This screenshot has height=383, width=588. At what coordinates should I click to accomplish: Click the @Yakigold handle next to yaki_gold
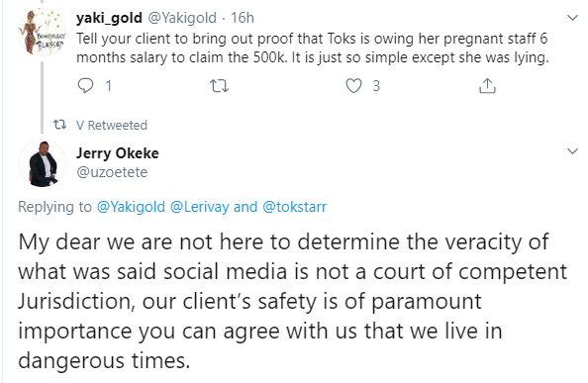click(x=182, y=18)
